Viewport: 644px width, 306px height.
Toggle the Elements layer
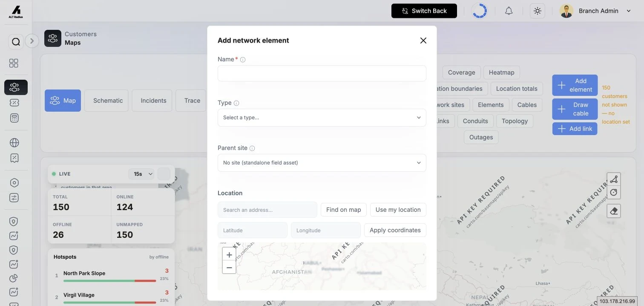[x=491, y=105]
